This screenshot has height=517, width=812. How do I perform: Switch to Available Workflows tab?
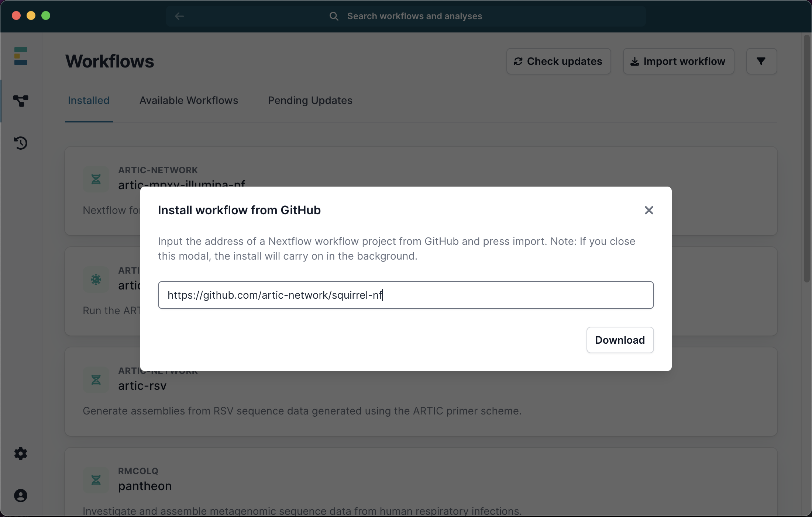(x=189, y=101)
